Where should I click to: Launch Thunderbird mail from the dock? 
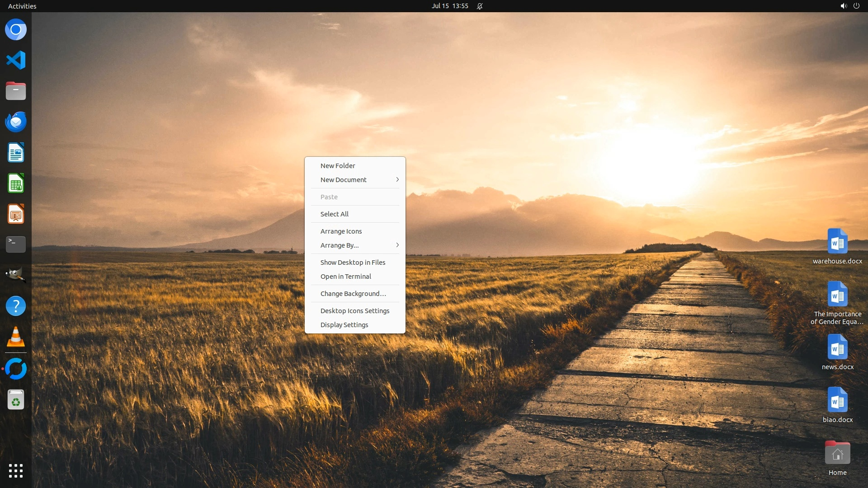point(16,122)
